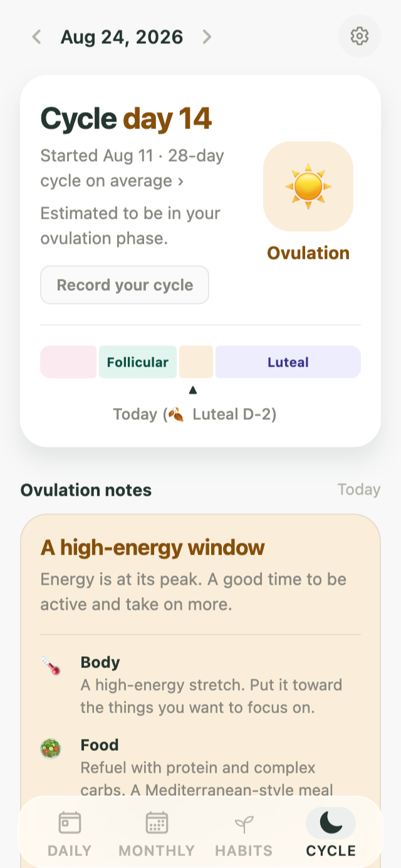Screen dimensions: 401x868
Task: Click the Record your cycle button
Action: 125,285
